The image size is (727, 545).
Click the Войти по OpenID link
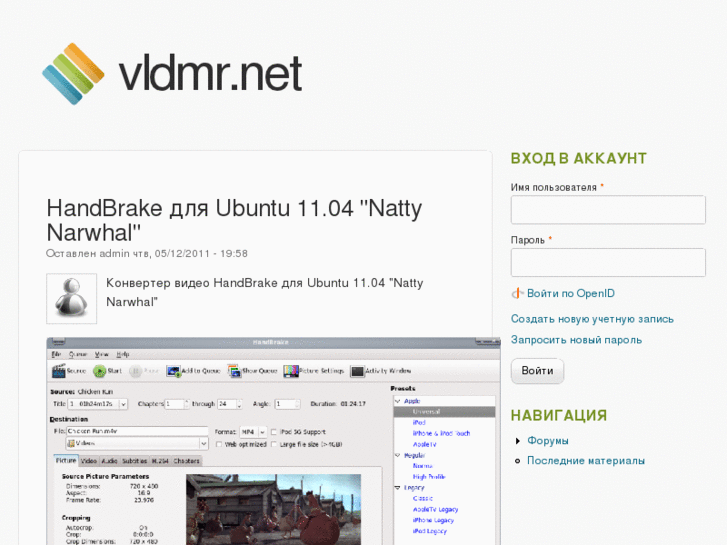tap(571, 293)
